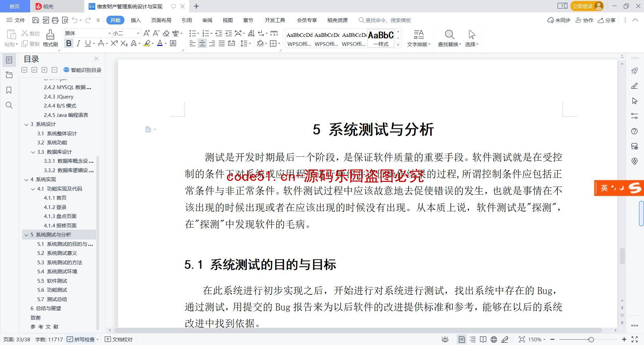Screen dimensions: 644x345
Task: Click borders icon in paragraph group
Action: (273, 43)
